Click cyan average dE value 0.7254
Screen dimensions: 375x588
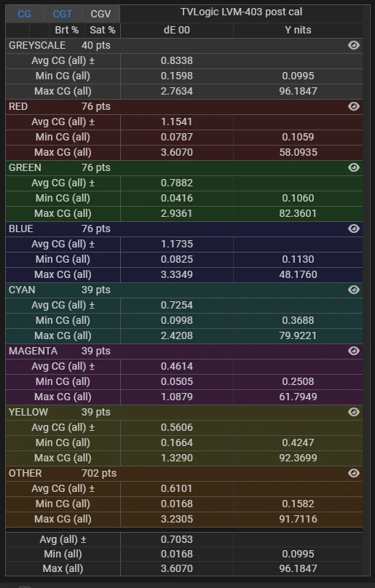pyautogui.click(x=177, y=305)
